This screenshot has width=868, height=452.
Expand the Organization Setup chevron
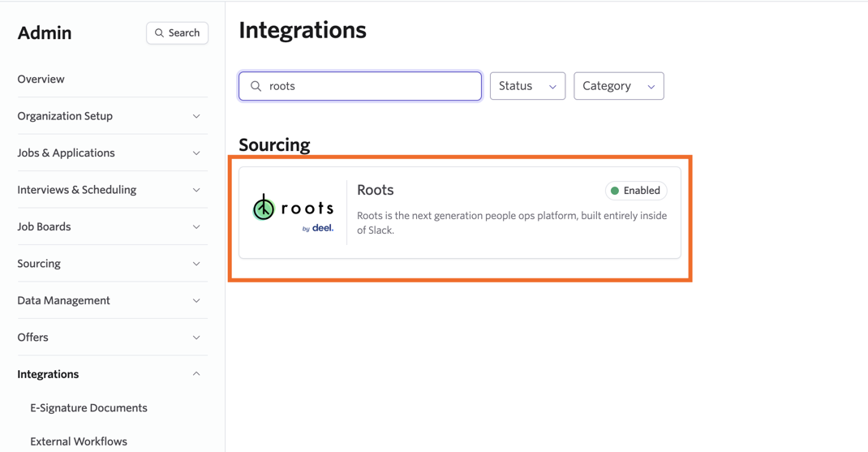(x=196, y=116)
